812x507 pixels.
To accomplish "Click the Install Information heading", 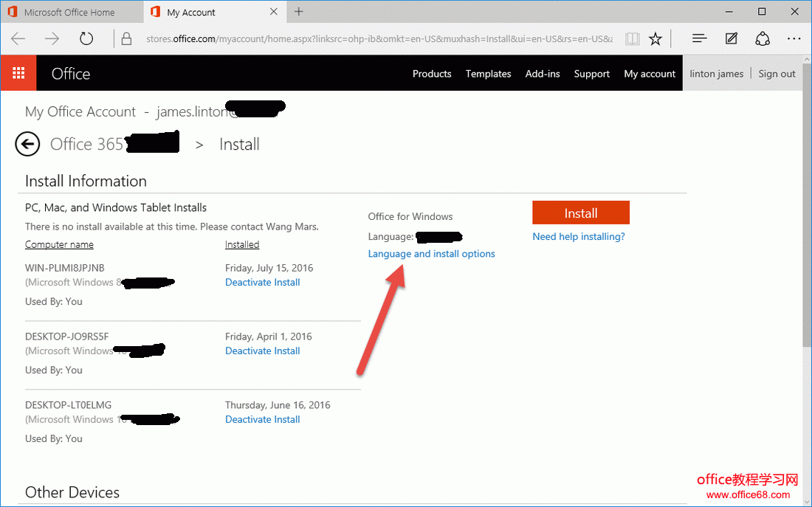I will point(86,181).
